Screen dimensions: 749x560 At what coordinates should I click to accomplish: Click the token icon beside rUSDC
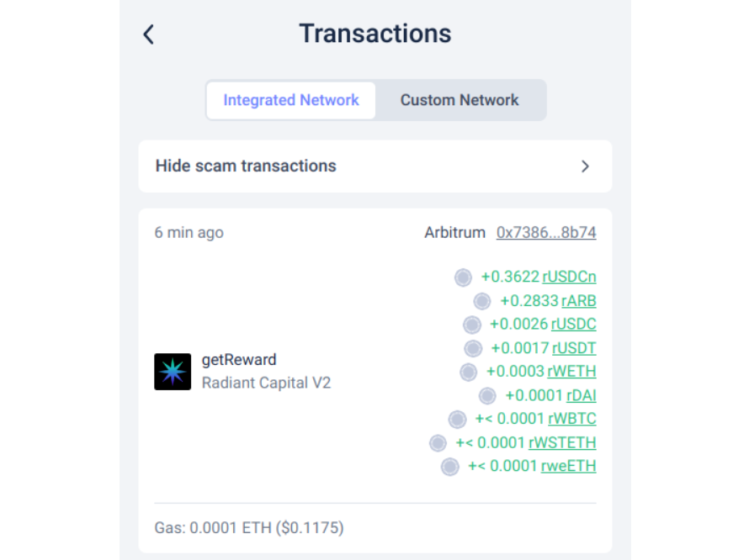(471, 324)
